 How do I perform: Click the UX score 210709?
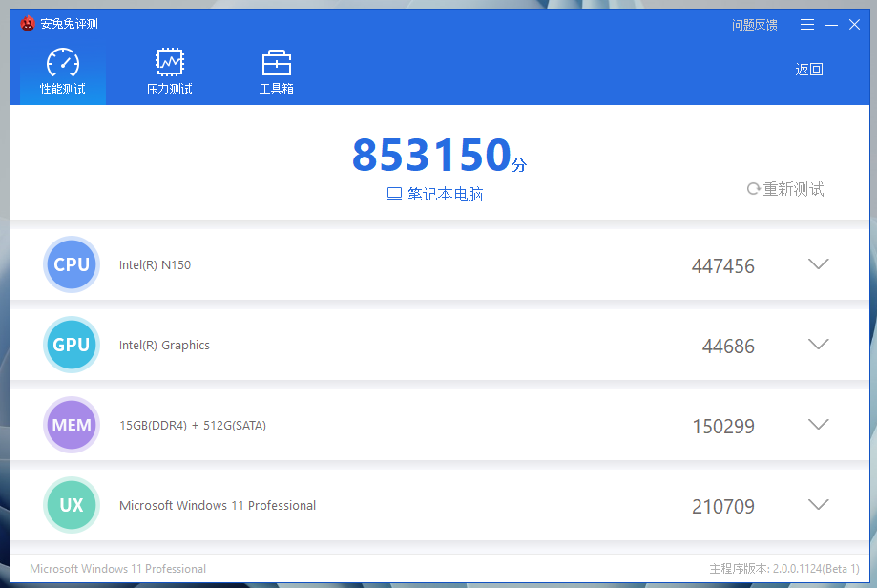coord(723,506)
